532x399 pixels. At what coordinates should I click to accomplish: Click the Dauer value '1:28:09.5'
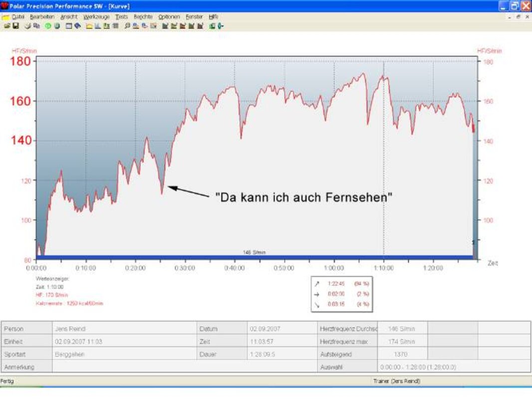coord(282,354)
